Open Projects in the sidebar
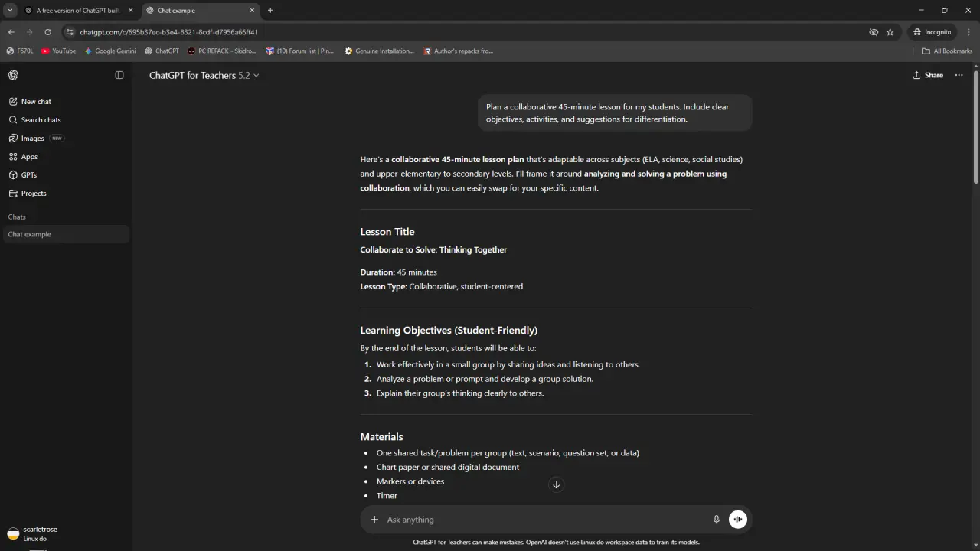 click(67, 193)
